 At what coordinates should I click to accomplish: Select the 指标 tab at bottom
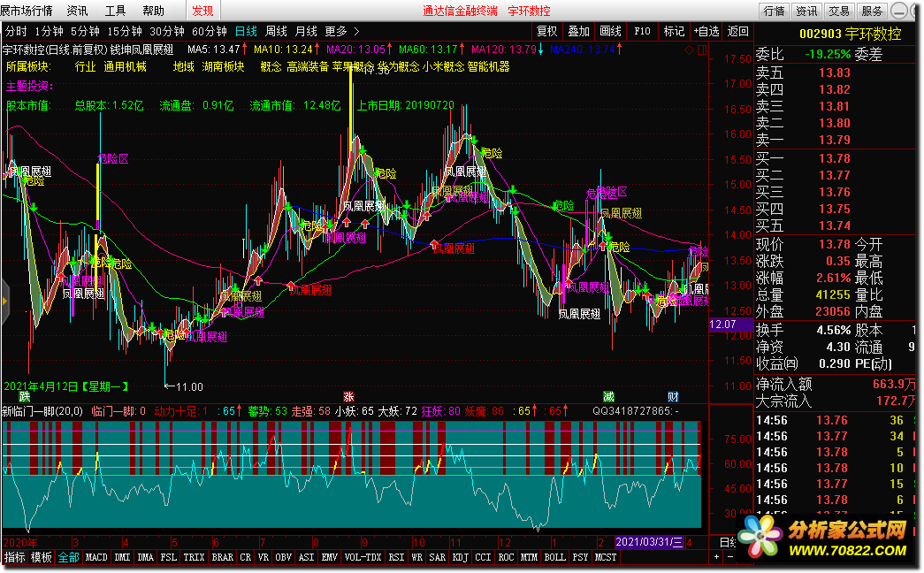coord(15,557)
